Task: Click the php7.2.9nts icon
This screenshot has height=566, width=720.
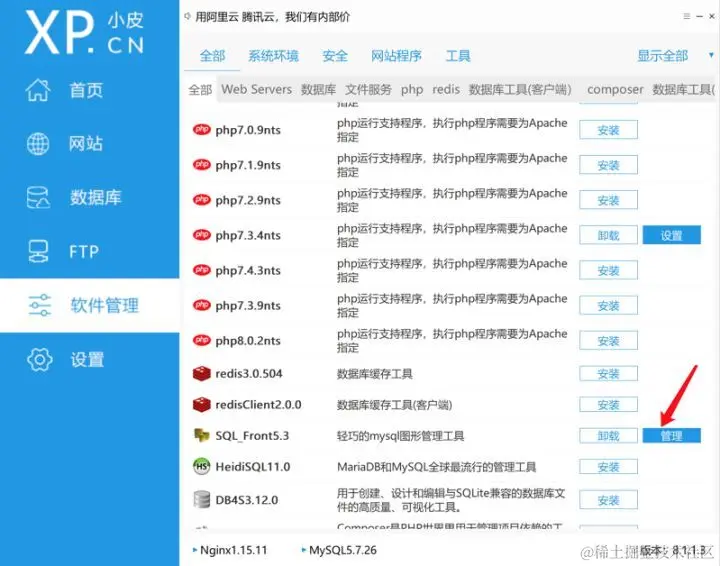Action: [x=202, y=200]
